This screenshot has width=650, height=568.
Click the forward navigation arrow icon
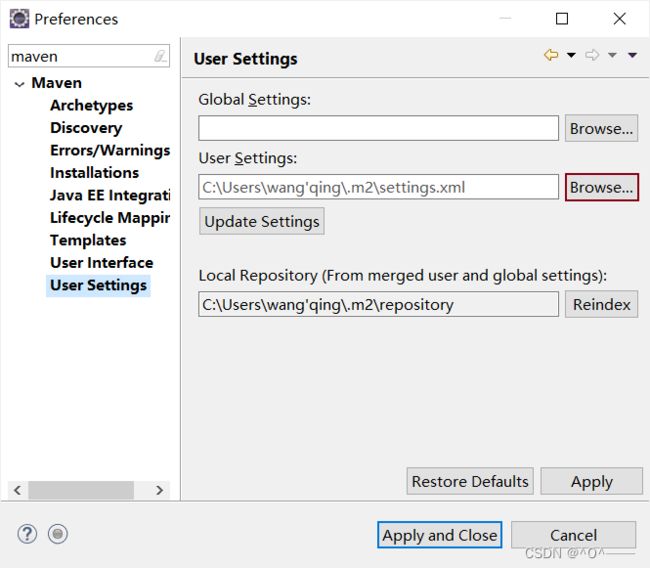[592, 55]
